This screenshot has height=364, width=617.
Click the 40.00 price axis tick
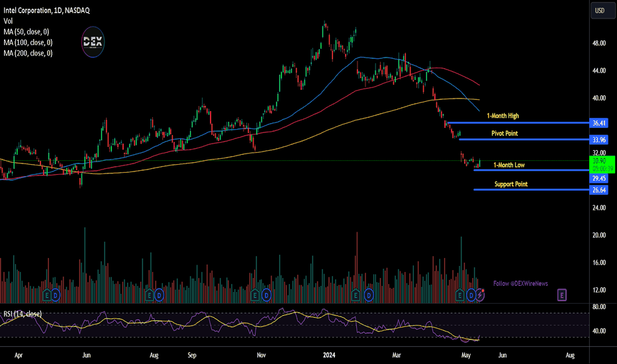[x=599, y=99]
